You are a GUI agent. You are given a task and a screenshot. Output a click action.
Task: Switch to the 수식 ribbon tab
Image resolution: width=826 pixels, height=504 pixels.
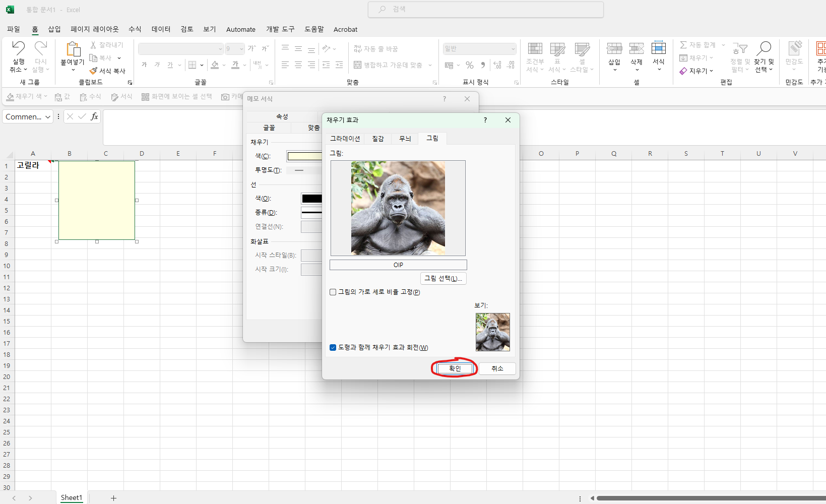coord(135,29)
